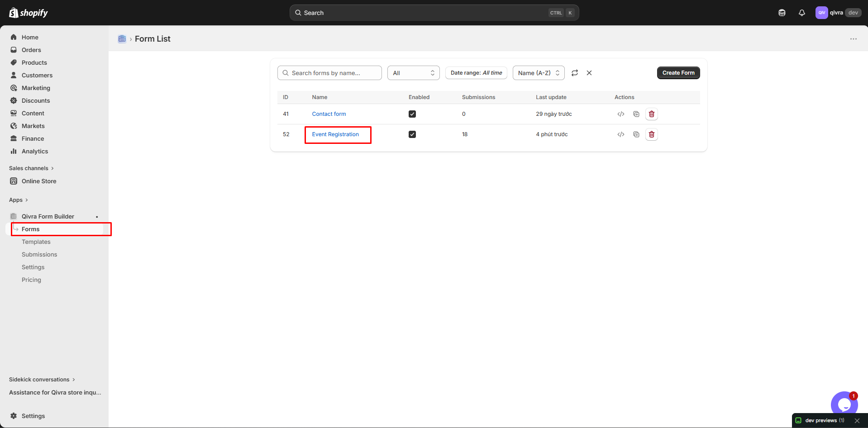Image resolution: width=868 pixels, height=428 pixels.
Task: Open the All status filter dropdown
Action: point(413,73)
